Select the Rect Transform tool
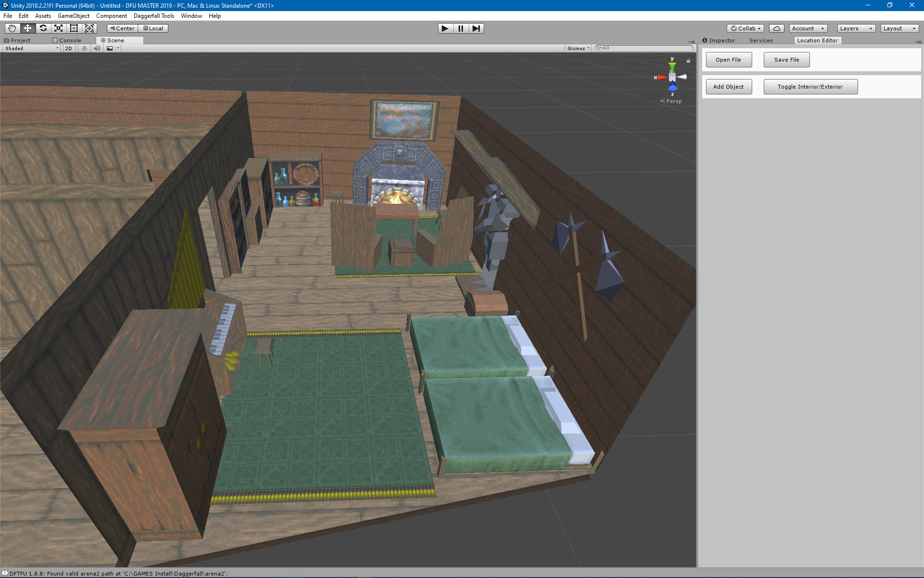The height and width of the screenshot is (578, 924). point(74,28)
